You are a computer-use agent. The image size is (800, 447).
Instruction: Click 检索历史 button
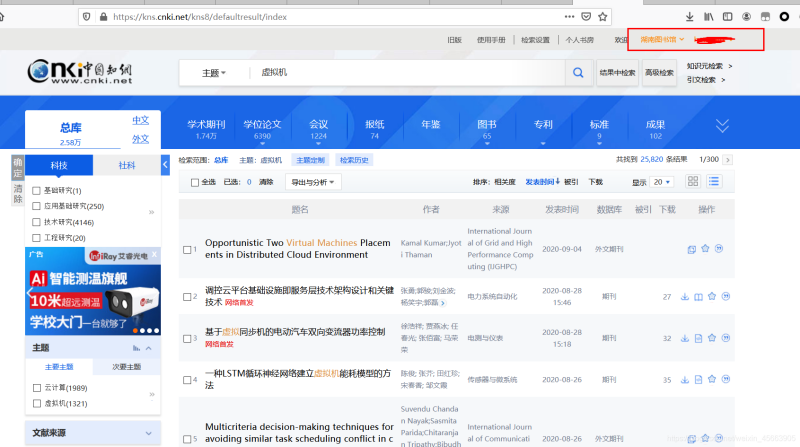pos(354,160)
